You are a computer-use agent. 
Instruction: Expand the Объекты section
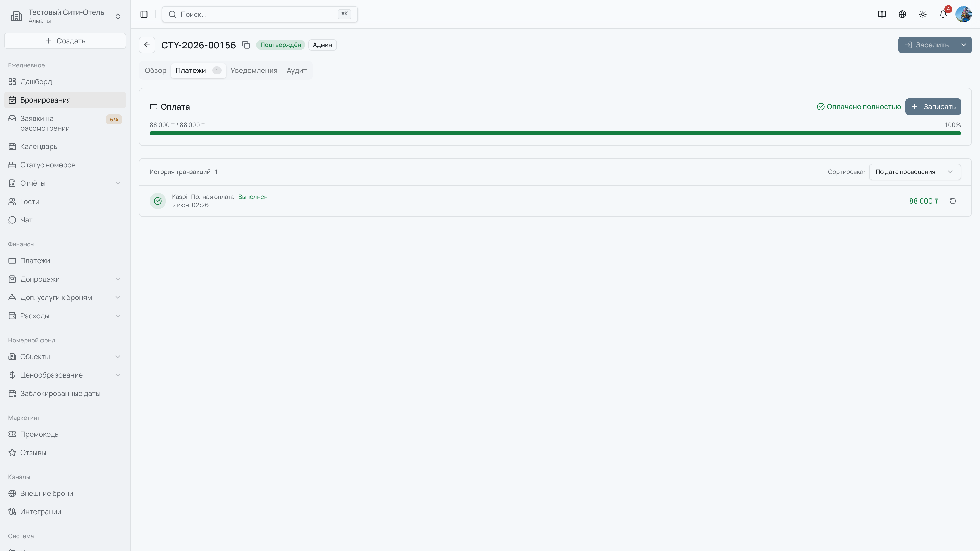click(65, 356)
